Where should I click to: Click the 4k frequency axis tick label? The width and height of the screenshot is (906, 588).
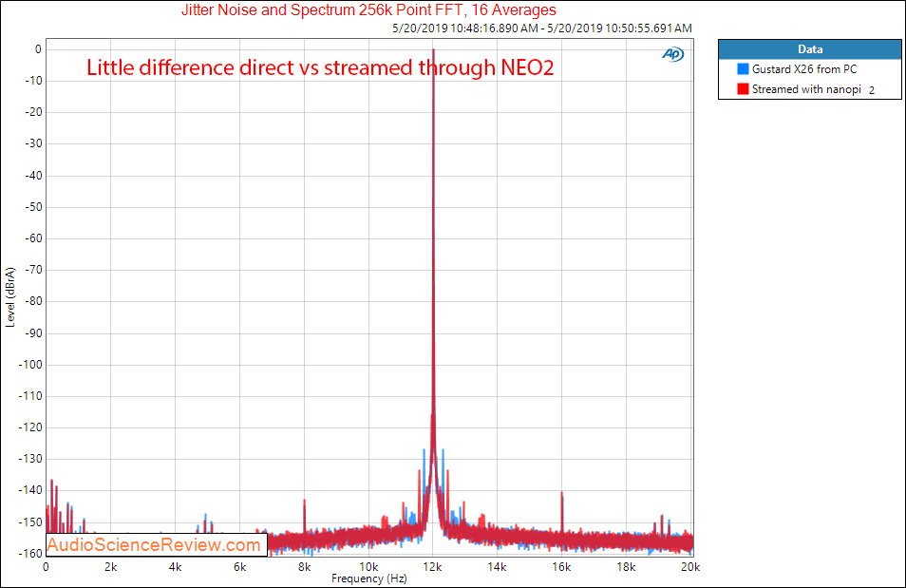click(x=175, y=567)
